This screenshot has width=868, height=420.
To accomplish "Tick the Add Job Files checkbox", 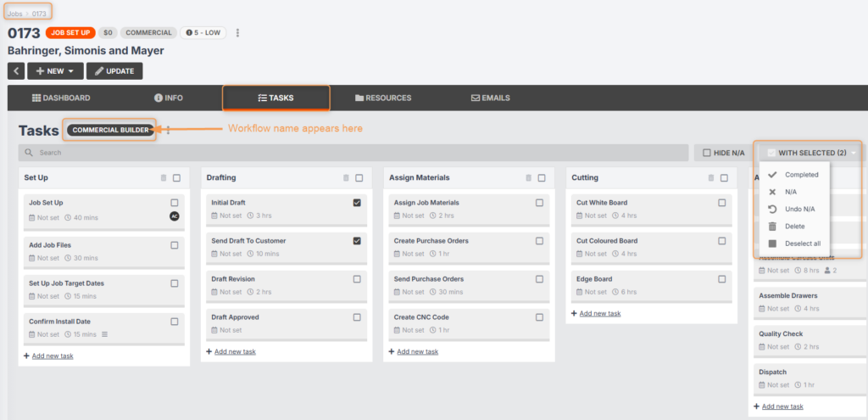I will tap(174, 245).
